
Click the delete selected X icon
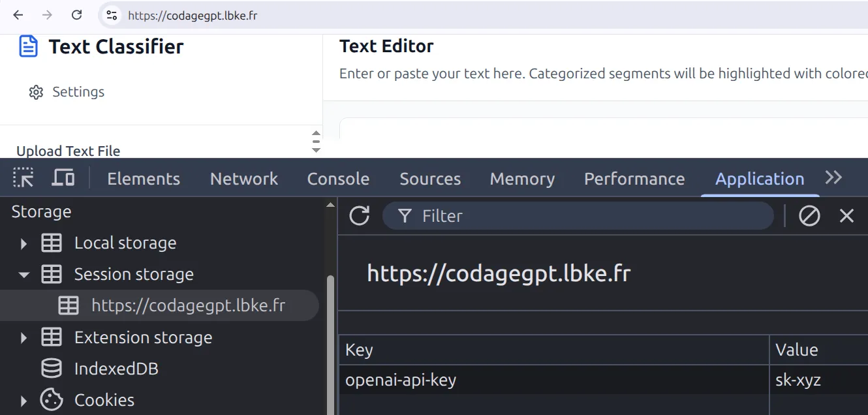pyautogui.click(x=846, y=216)
